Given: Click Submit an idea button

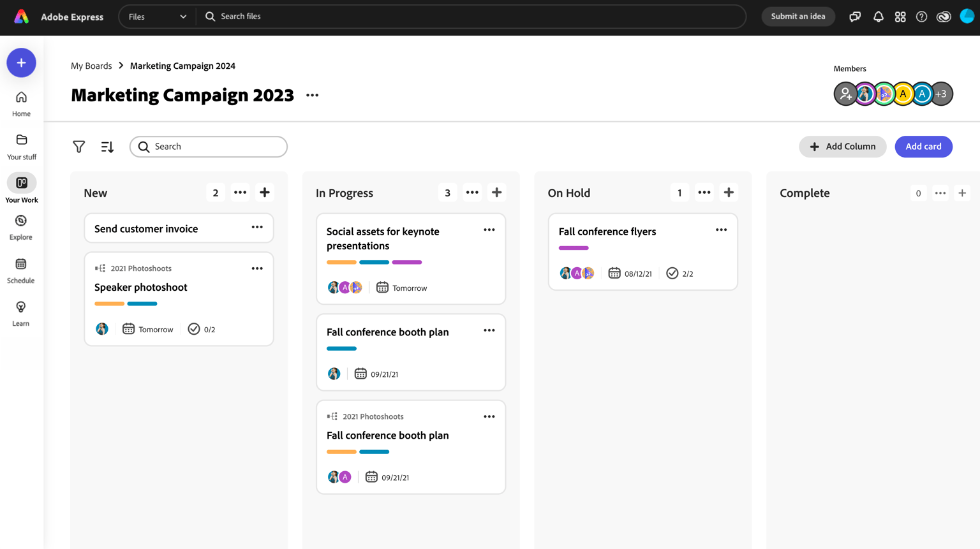Looking at the screenshot, I should click(x=798, y=17).
